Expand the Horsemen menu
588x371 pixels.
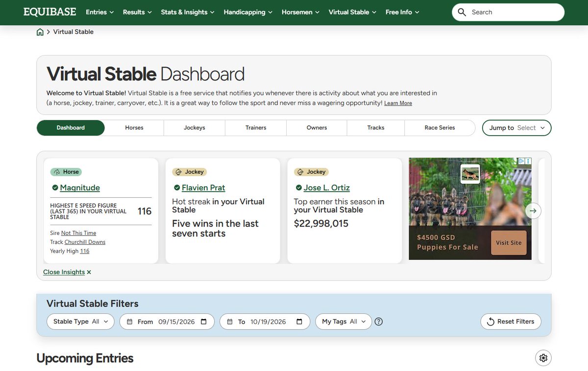[x=300, y=12]
